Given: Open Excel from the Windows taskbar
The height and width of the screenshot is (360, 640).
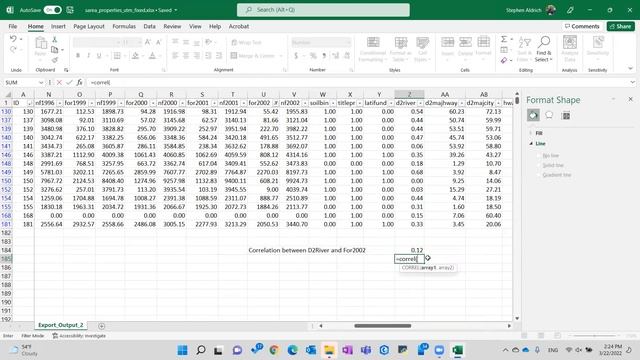Looking at the screenshot, I should point(458,350).
